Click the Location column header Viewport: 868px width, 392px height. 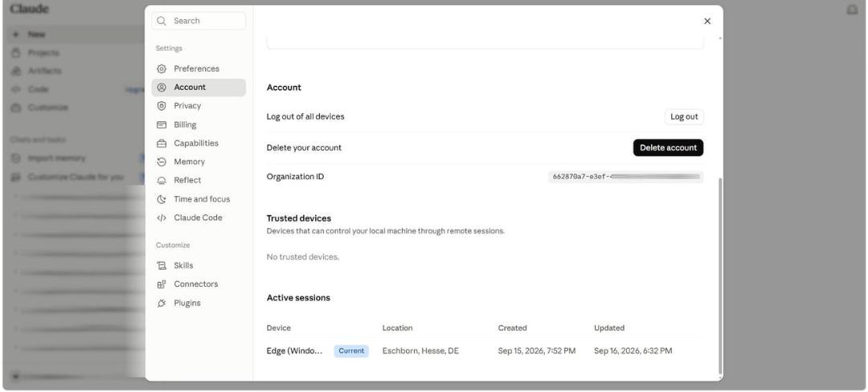click(x=398, y=328)
